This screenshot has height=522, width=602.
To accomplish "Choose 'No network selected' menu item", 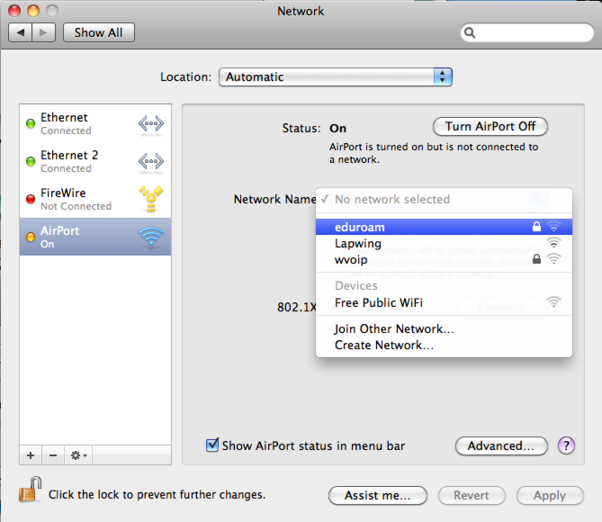I will (444, 199).
